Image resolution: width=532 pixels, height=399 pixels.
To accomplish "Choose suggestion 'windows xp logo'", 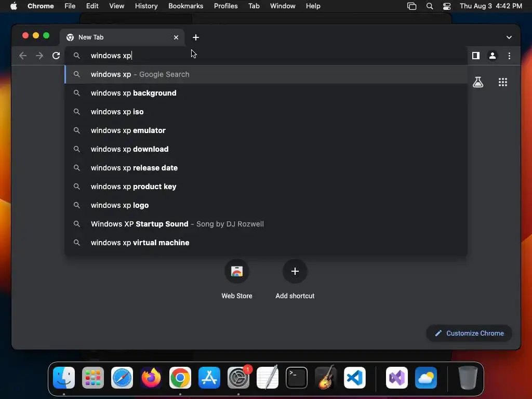I will (266, 205).
